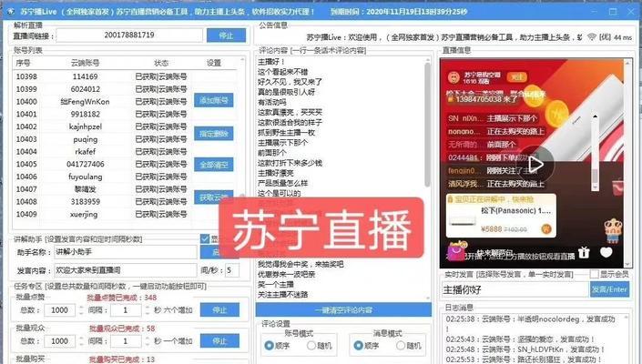
Task: Click the 全部清空 button
Action: click(x=214, y=165)
